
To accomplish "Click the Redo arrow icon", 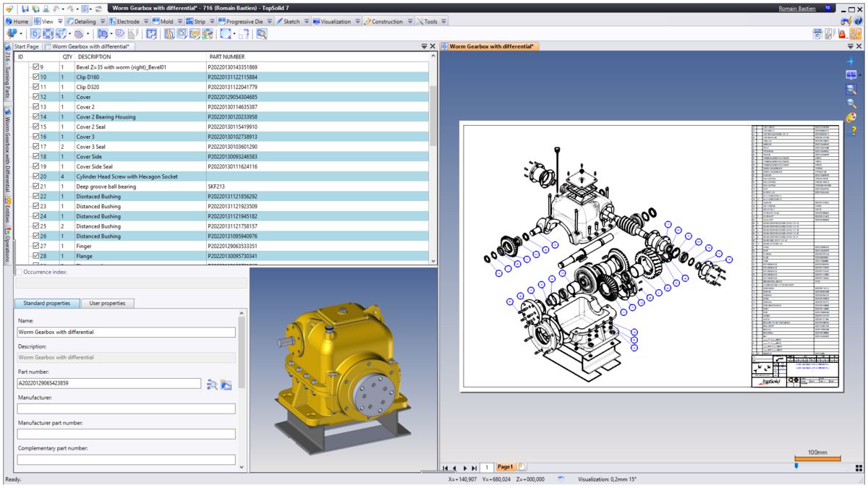I will [x=71, y=9].
